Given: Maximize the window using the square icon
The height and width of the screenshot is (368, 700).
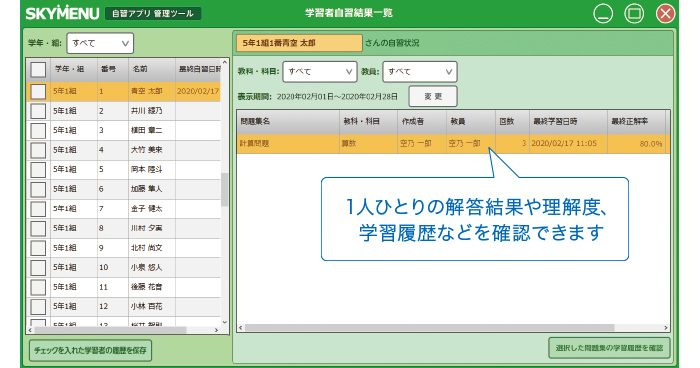Looking at the screenshot, I should pos(634,13).
